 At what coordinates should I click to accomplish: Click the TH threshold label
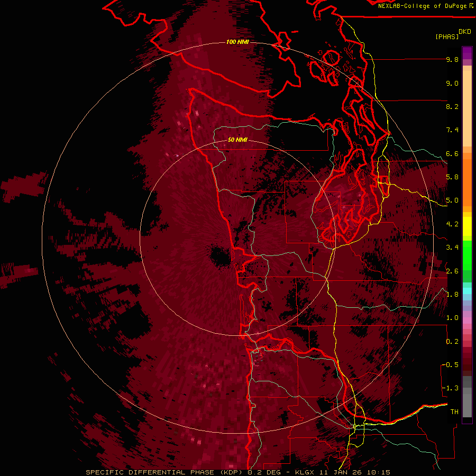(x=454, y=411)
